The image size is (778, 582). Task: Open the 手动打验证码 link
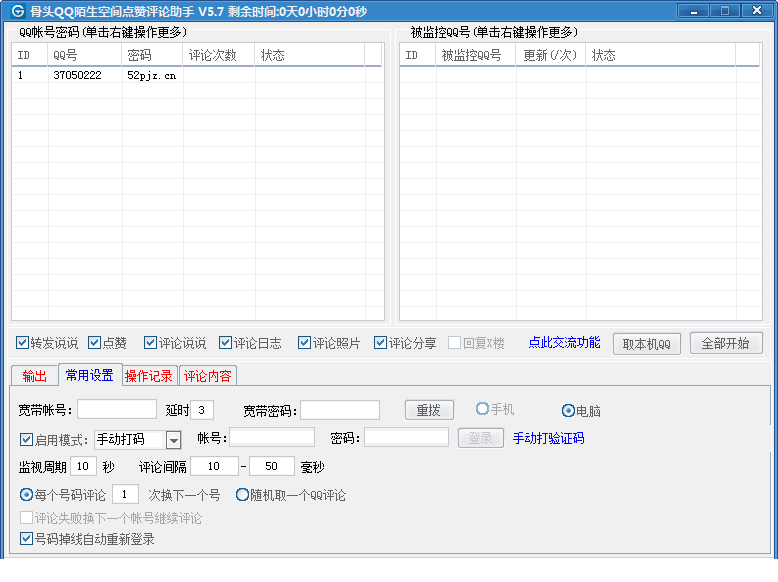point(548,438)
